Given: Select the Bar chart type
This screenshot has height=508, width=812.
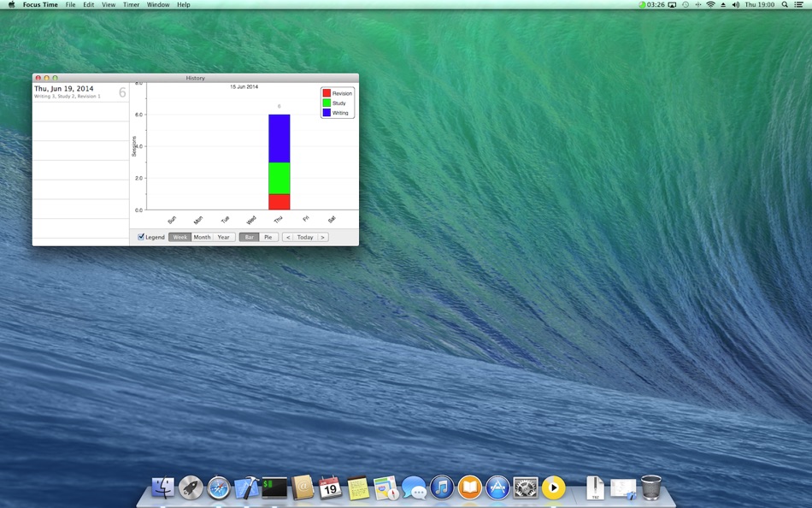Looking at the screenshot, I should 249,237.
